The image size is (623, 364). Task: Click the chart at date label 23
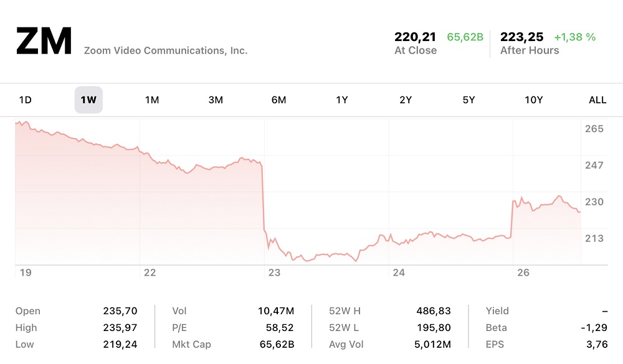274,273
